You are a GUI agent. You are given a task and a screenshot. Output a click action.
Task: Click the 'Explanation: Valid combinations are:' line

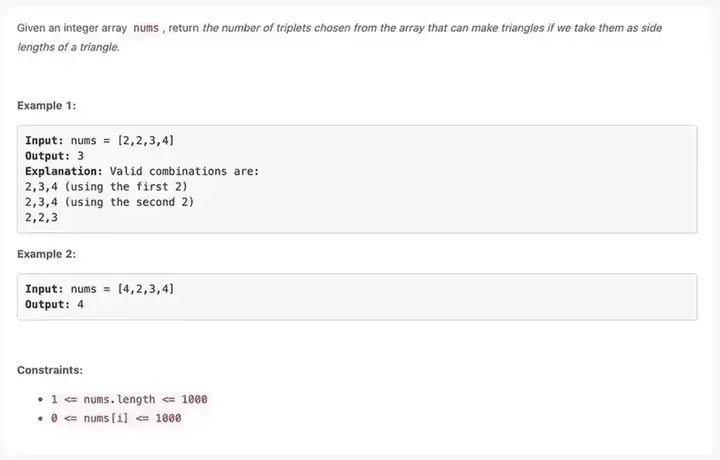142,171
